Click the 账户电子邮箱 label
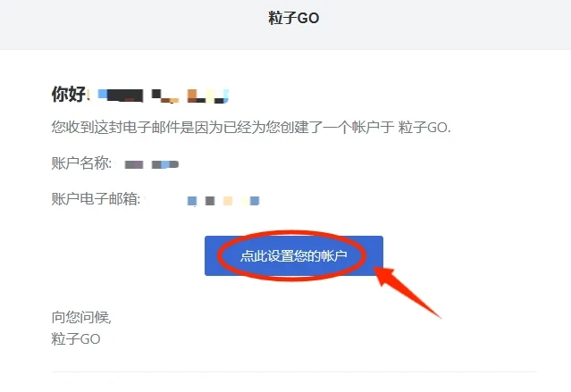This screenshot has width=571, height=392. tap(96, 199)
